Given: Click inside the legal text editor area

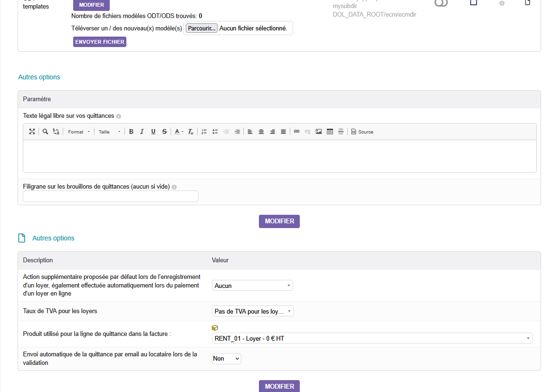Looking at the screenshot, I should (x=280, y=156).
